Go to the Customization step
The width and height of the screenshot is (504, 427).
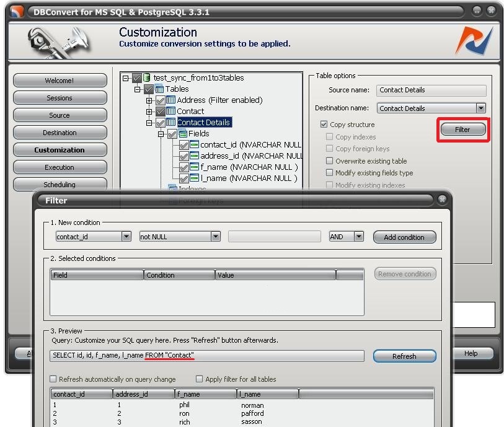pos(60,150)
